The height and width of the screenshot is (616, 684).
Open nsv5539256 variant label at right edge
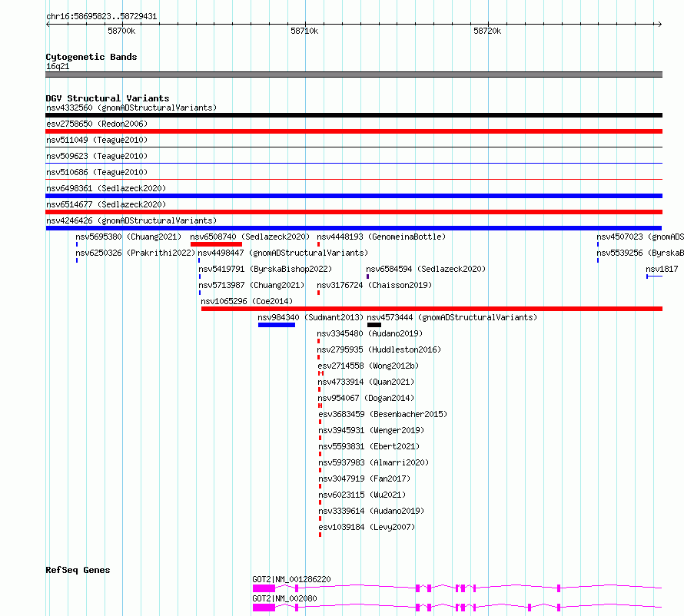pyautogui.click(x=640, y=253)
